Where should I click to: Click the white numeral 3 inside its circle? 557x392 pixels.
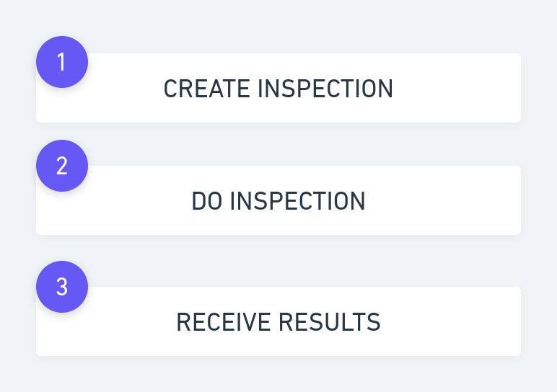62,287
